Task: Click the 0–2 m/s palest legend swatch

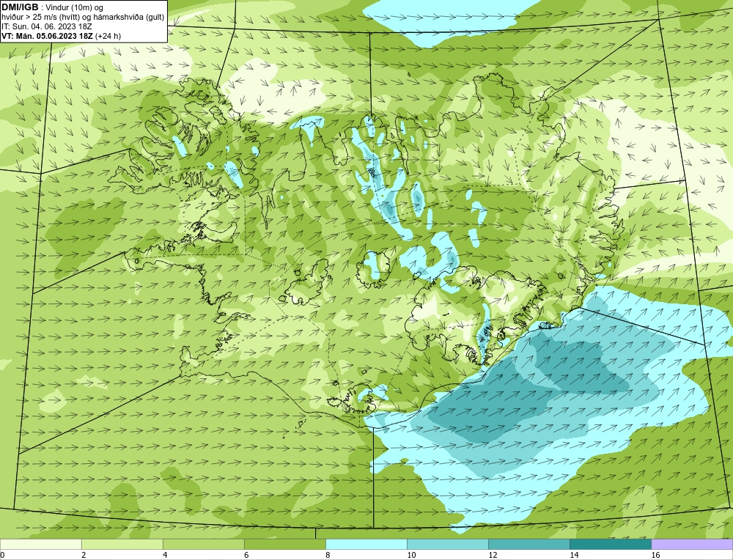Action: point(40,544)
